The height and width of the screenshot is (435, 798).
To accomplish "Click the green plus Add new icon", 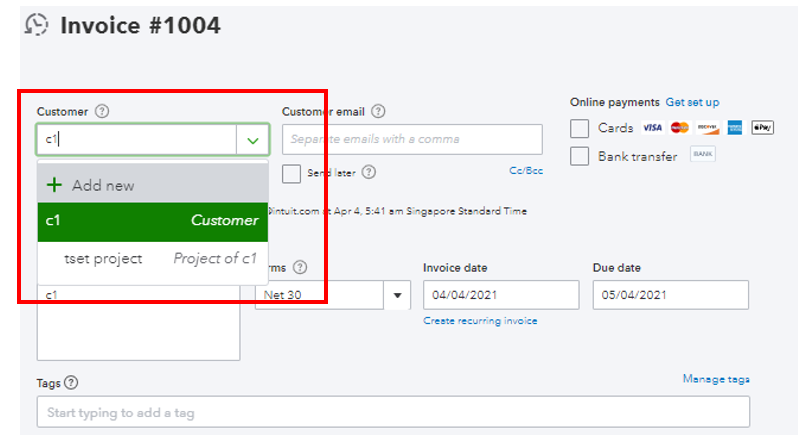I will [54, 185].
